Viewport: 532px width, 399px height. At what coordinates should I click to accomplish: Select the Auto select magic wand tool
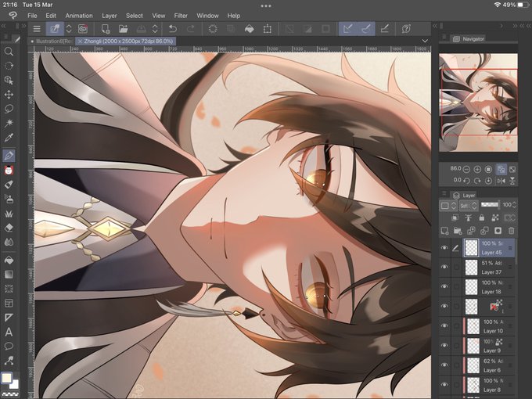(9, 123)
